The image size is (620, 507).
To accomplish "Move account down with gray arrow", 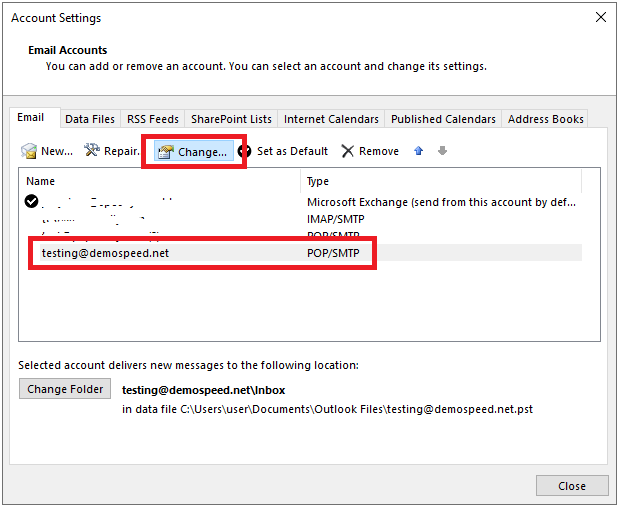I will tap(442, 151).
